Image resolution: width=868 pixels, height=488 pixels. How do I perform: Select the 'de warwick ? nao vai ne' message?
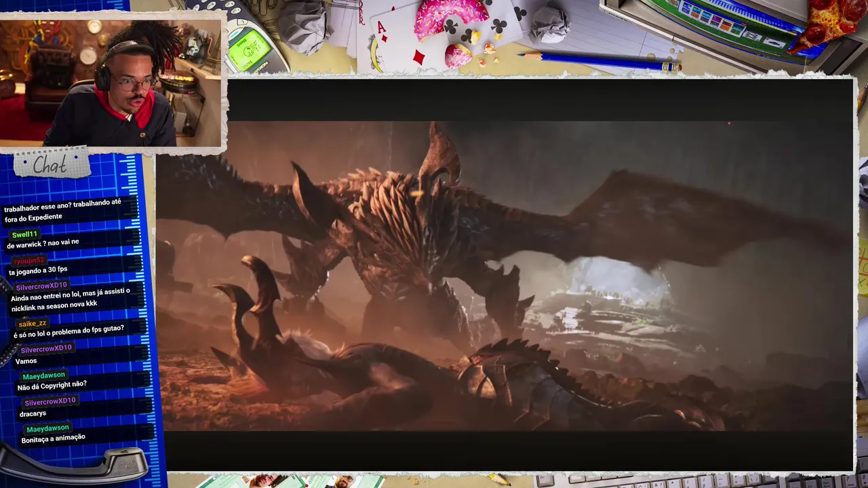click(43, 244)
